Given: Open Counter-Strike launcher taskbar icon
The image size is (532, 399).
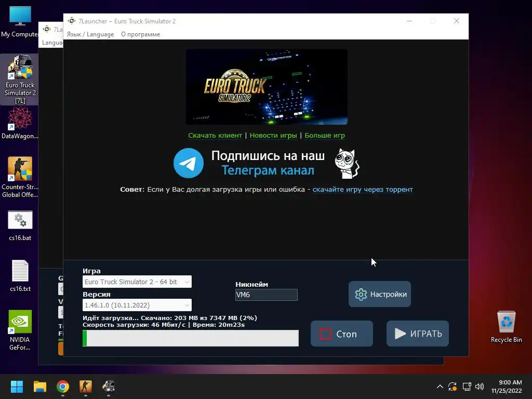Looking at the screenshot, I should 86,387.
